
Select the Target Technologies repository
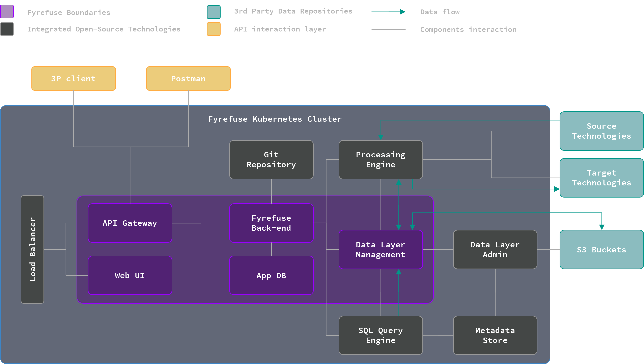click(x=601, y=178)
